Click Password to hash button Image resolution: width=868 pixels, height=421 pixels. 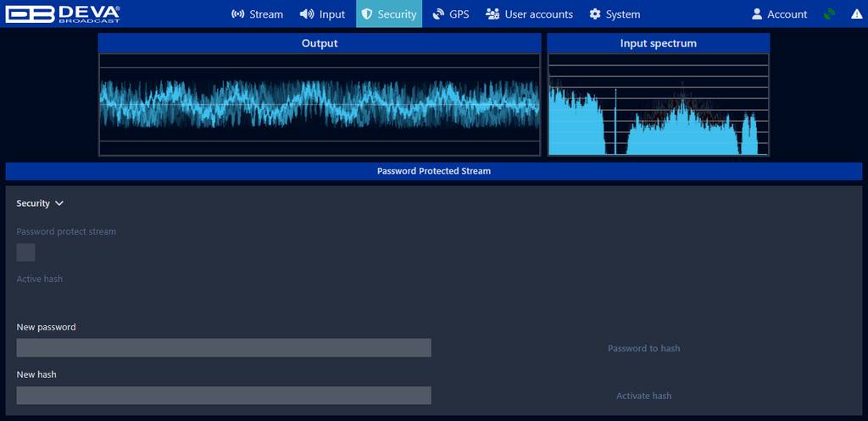[644, 348]
